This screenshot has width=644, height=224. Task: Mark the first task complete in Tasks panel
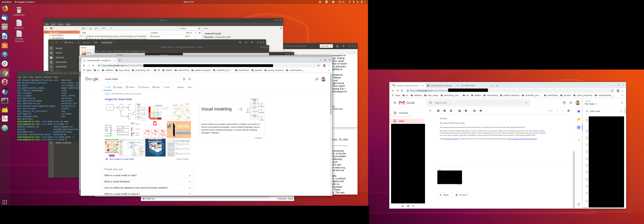pos(587,120)
